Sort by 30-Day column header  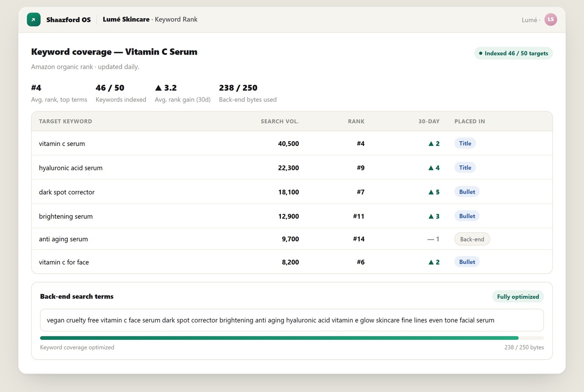429,121
